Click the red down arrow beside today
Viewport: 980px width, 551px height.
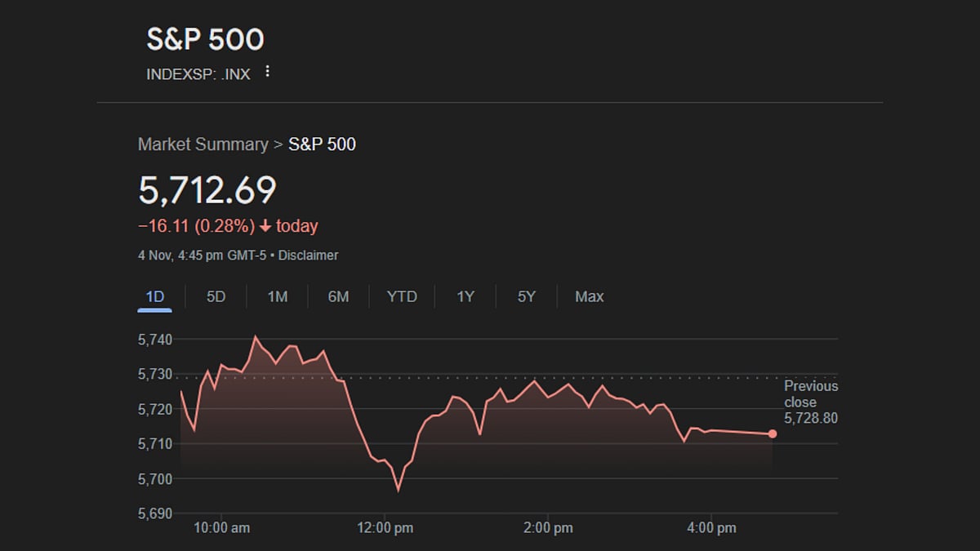[265, 226]
